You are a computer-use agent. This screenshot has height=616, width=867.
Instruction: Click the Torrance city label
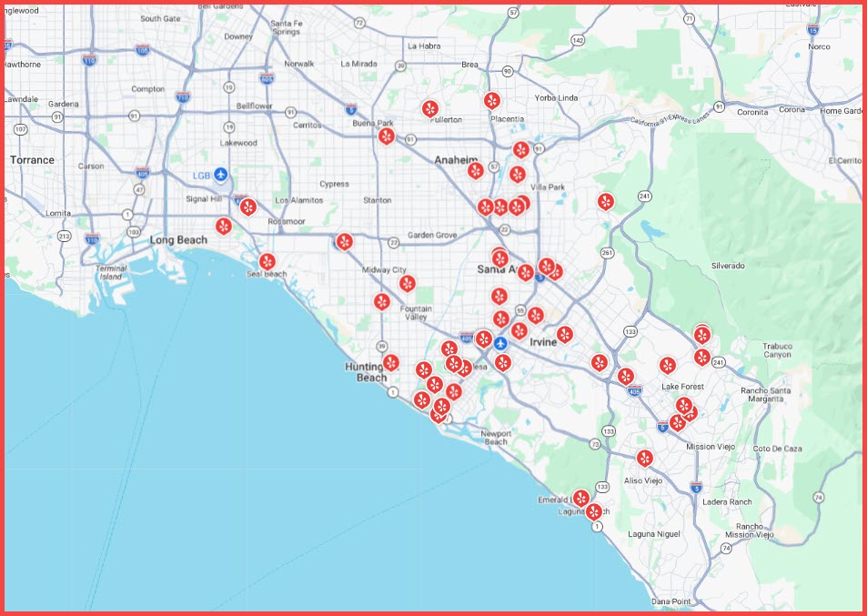click(x=32, y=160)
